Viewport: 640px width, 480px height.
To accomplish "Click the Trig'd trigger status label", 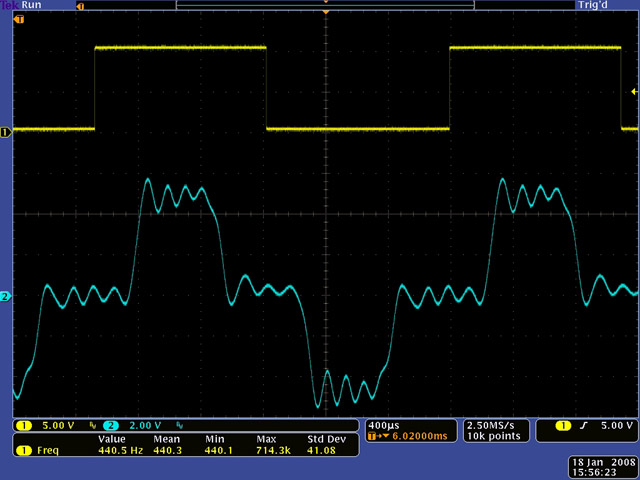I will coord(592,6).
